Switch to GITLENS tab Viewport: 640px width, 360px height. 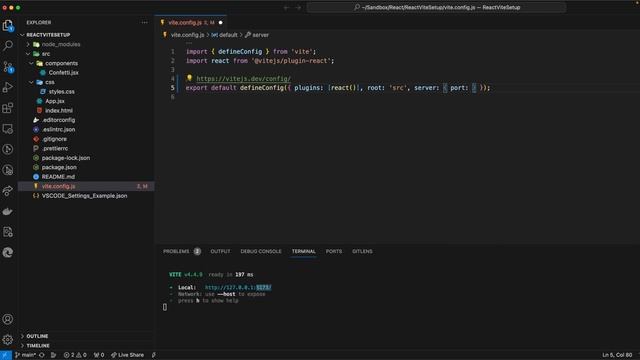362,251
